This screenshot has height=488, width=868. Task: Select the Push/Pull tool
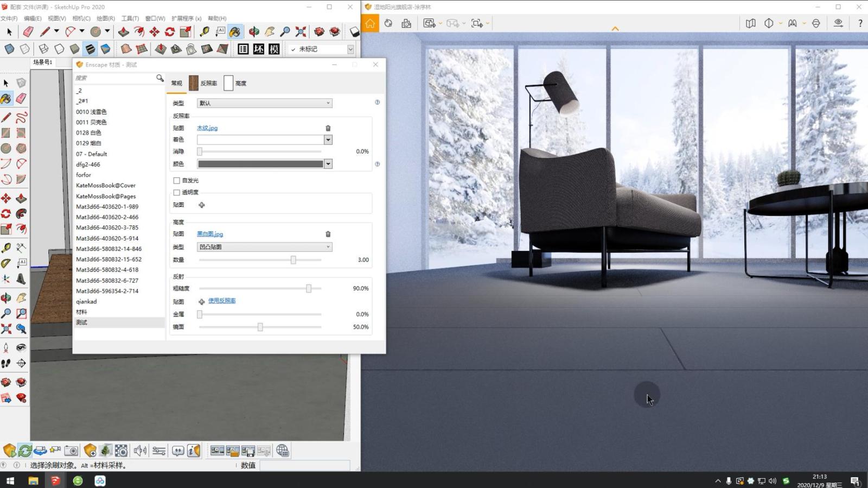pos(124,32)
